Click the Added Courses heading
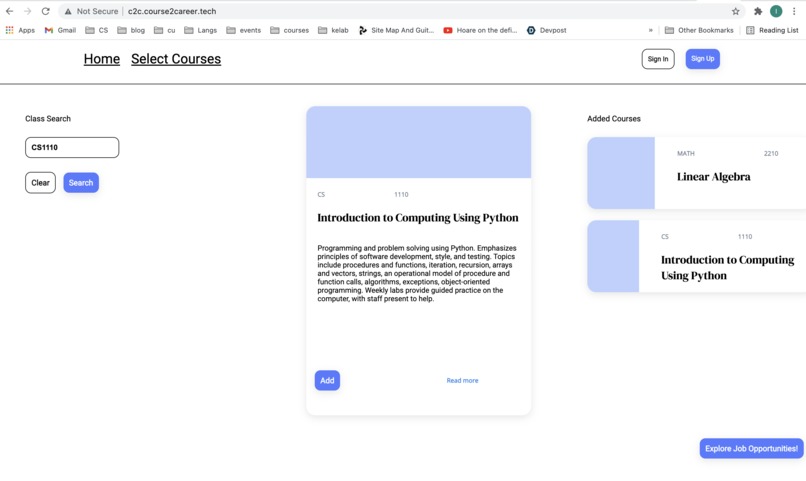The height and width of the screenshot is (481, 806). pos(614,119)
